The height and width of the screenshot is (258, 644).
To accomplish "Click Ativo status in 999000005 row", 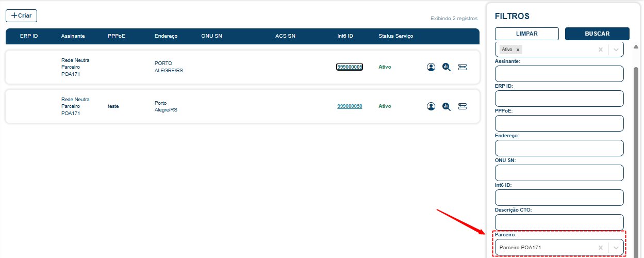I will pyautogui.click(x=385, y=67).
